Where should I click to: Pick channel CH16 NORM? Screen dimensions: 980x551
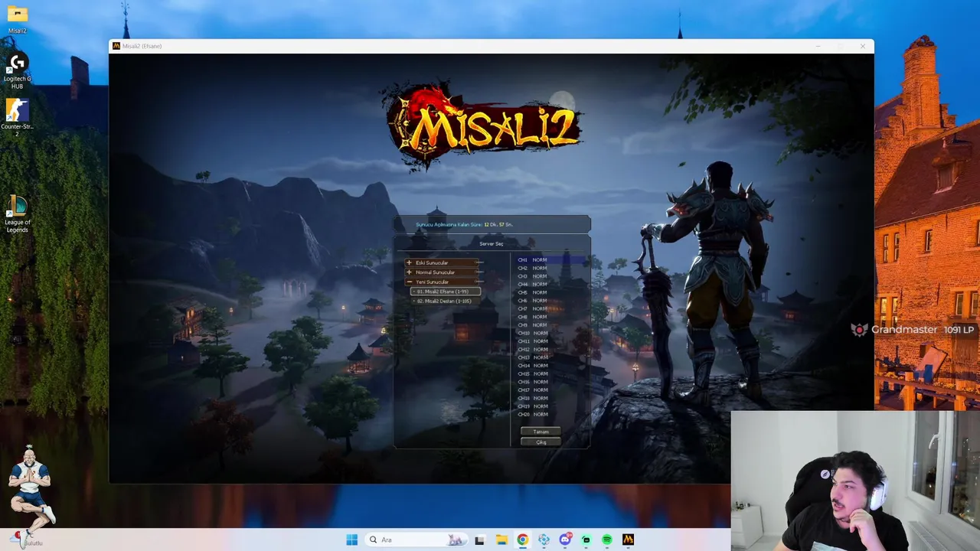(x=550, y=382)
